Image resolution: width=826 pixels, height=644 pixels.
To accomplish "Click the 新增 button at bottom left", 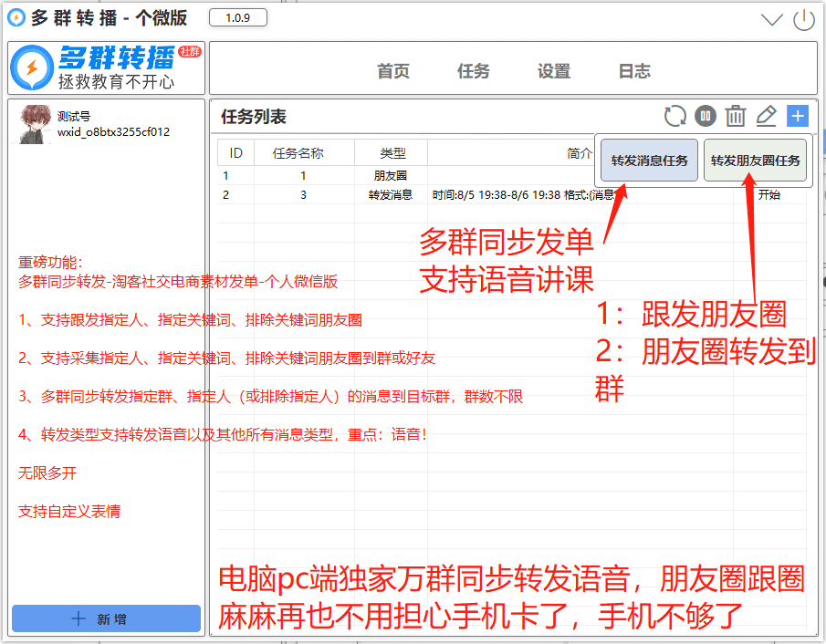I will click(x=107, y=618).
